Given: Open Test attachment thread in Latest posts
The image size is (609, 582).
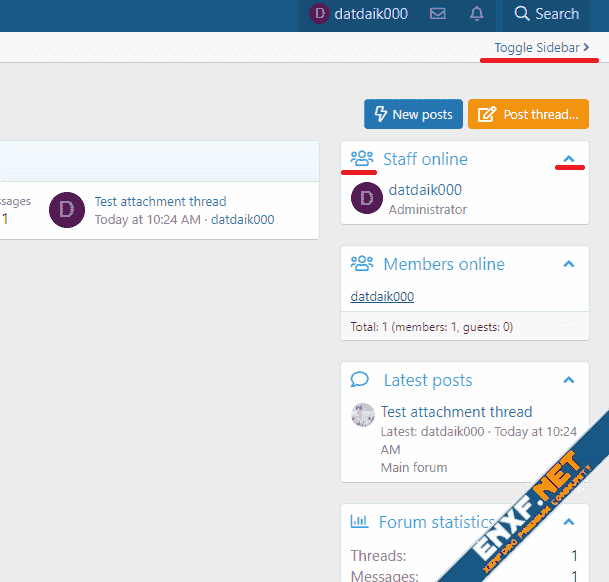Looking at the screenshot, I should [456, 412].
